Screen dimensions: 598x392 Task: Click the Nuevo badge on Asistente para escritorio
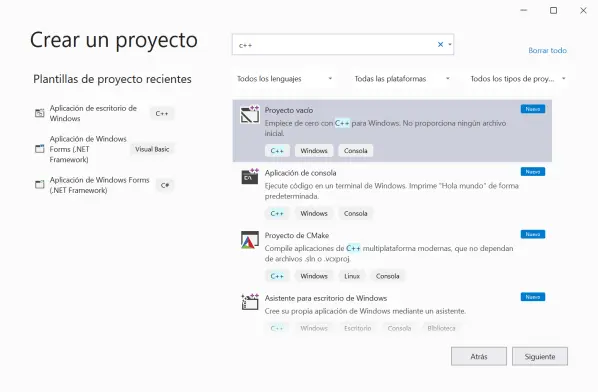pyautogui.click(x=533, y=297)
